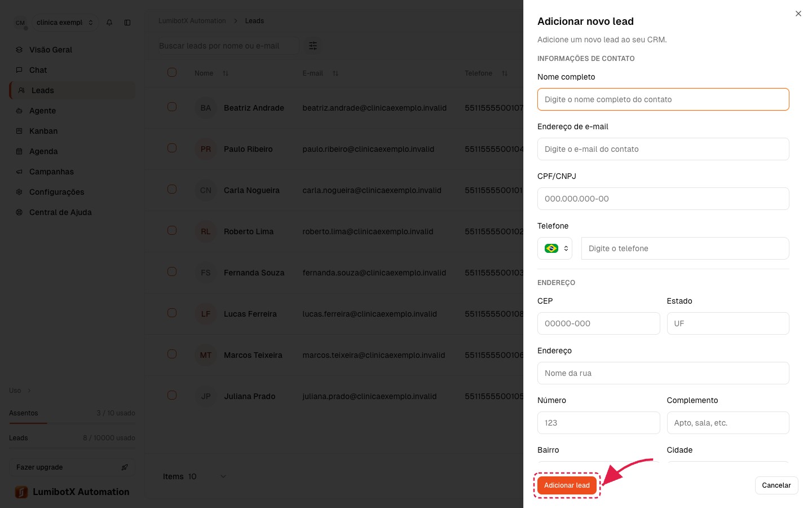Check the box for Beatriz Andrade
This screenshot has width=812, height=508.
172,107
